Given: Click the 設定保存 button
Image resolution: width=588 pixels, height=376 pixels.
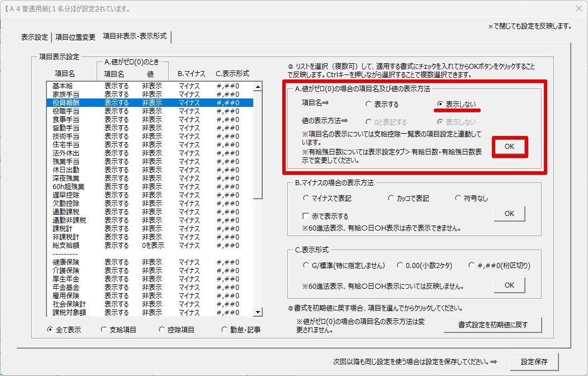Looking at the screenshot, I should (x=534, y=361).
